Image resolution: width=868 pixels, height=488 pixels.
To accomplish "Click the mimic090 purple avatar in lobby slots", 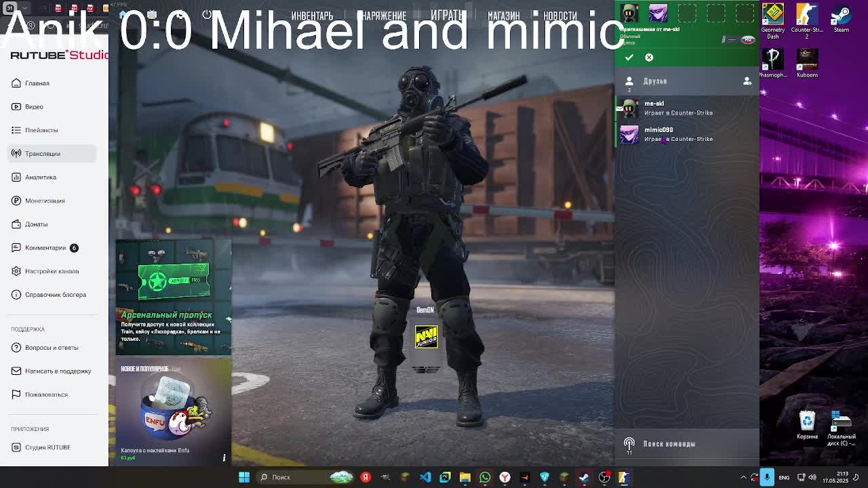I will (658, 13).
